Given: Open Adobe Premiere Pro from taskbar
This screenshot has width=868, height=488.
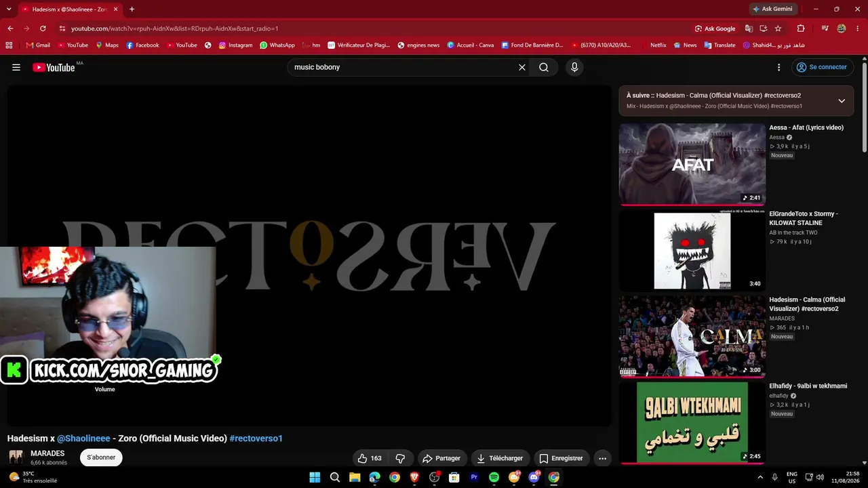Looking at the screenshot, I should click(474, 477).
